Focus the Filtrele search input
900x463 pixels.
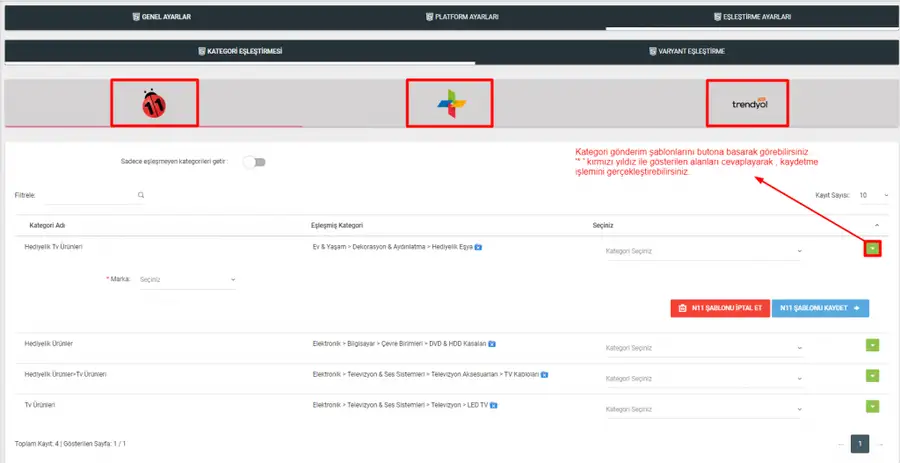point(90,196)
